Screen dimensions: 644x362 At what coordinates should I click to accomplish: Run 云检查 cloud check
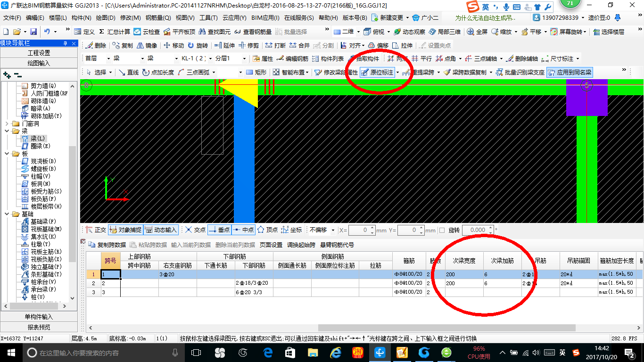click(x=147, y=32)
